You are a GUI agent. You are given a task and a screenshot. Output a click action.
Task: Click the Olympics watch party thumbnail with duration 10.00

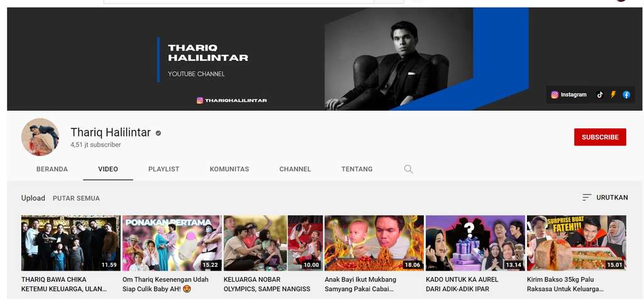(273, 242)
